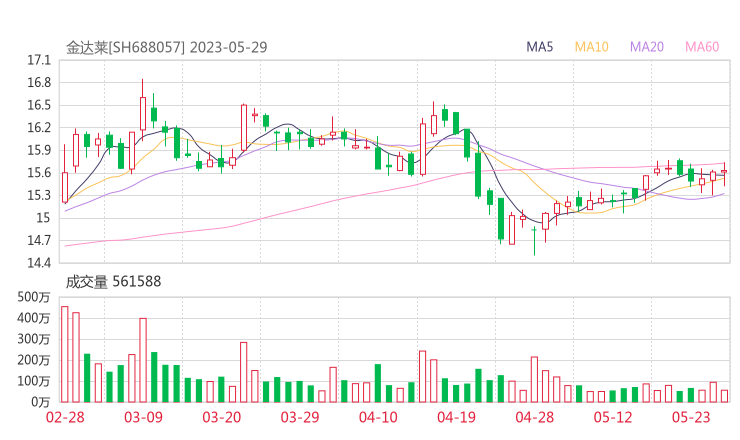
Task: Click the 成交量 561588 volume label
Action: point(113,282)
